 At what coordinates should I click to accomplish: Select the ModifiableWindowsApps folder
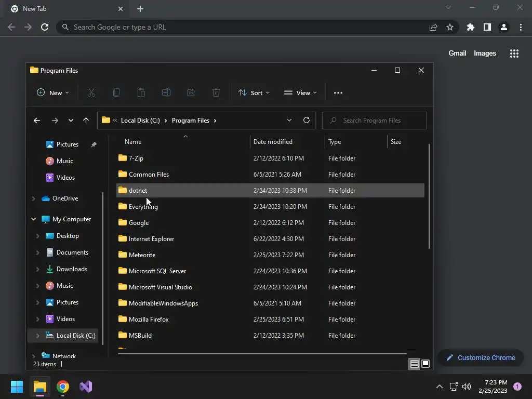270,303
